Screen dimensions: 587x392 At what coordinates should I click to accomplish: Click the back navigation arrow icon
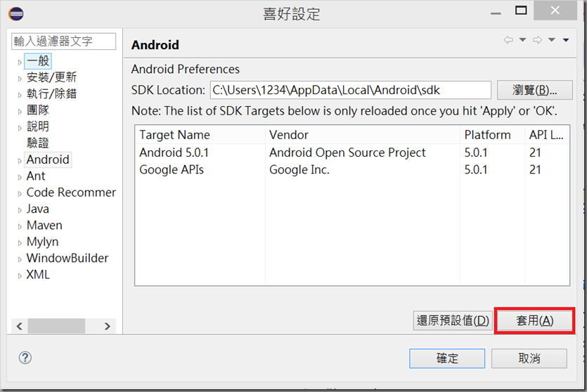pyautogui.click(x=508, y=41)
